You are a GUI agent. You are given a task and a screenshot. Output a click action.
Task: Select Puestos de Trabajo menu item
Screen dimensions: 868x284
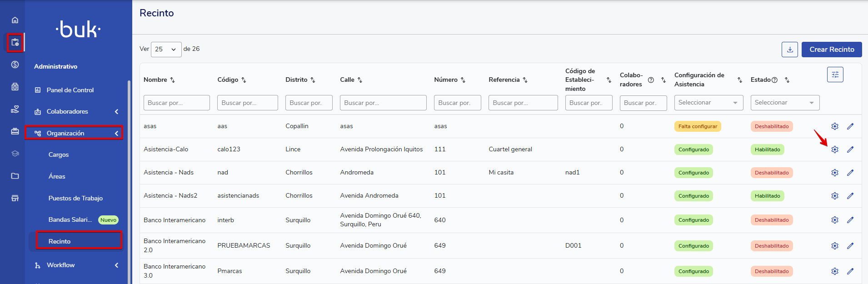(x=75, y=198)
